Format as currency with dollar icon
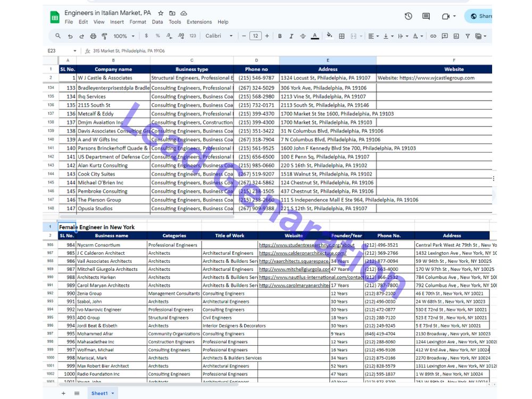 point(146,36)
